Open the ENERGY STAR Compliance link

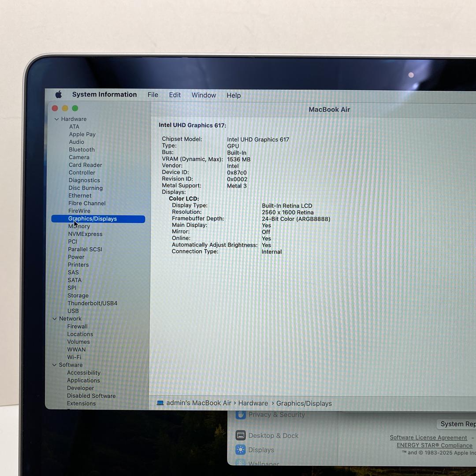click(x=435, y=445)
